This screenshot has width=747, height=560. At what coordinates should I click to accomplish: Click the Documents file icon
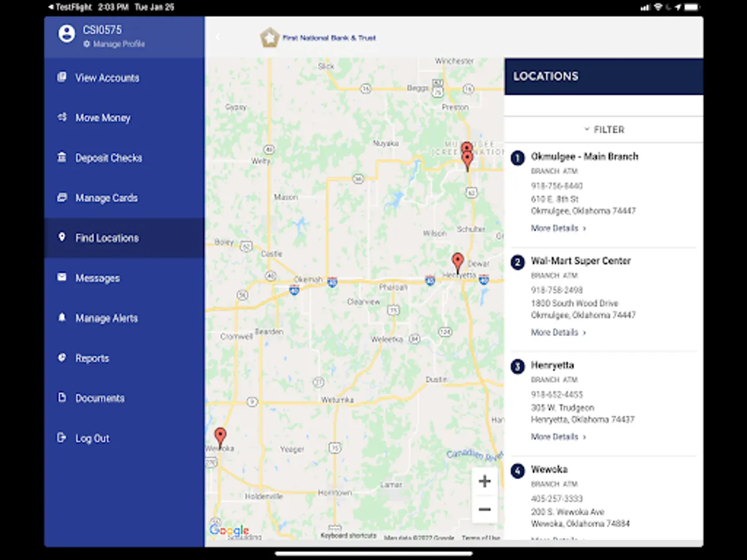(62, 398)
